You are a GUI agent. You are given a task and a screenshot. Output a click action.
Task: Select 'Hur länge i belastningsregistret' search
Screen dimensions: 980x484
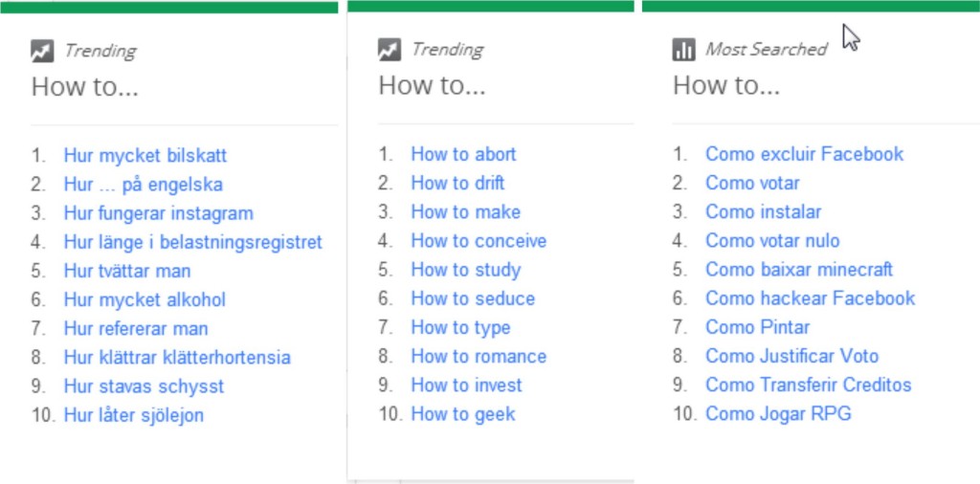pos(193,242)
